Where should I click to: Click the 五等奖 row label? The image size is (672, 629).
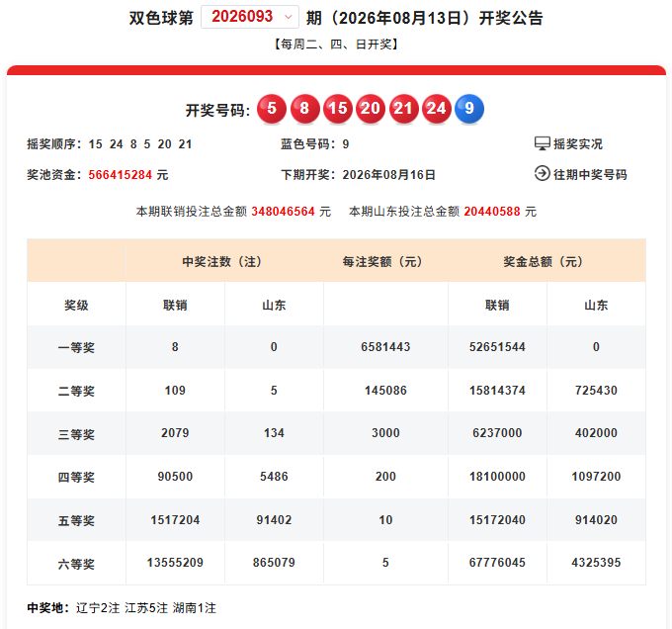[x=76, y=520]
